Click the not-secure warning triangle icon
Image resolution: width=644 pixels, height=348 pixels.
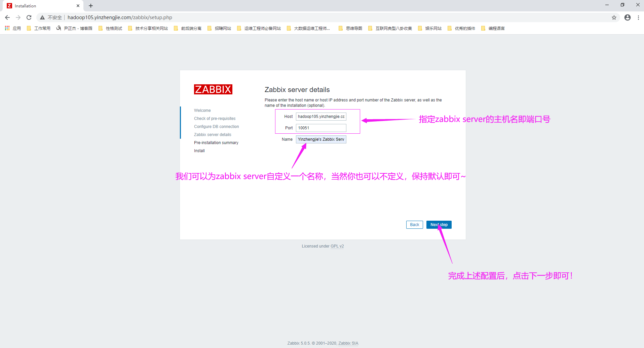click(42, 17)
